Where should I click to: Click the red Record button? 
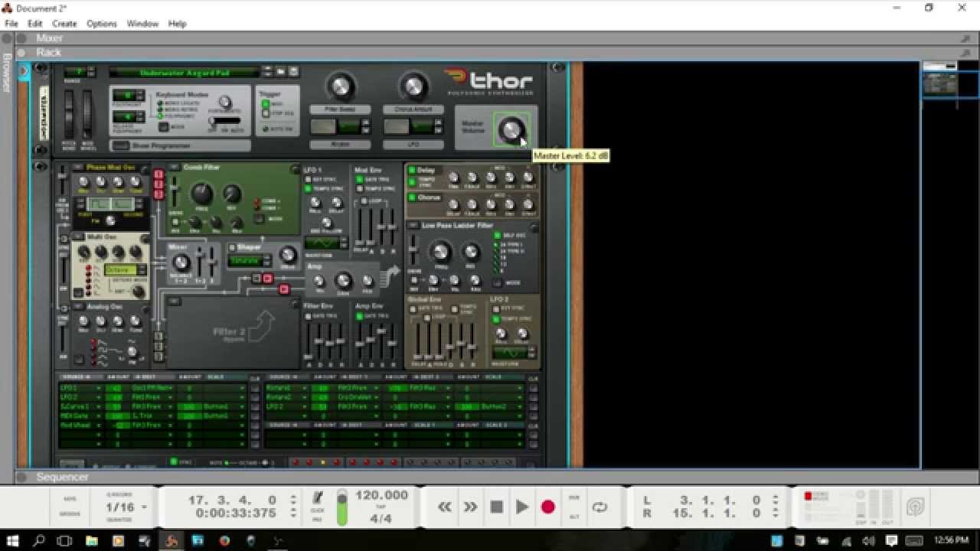click(x=547, y=507)
